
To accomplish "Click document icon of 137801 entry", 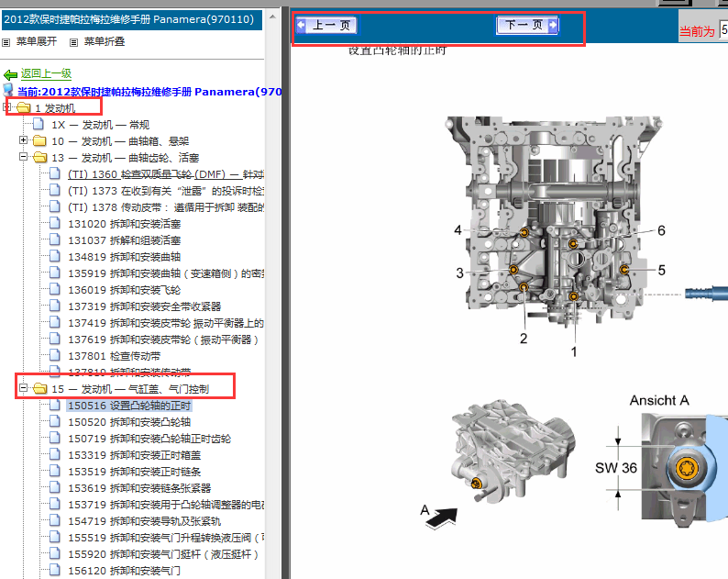I will click(54, 355).
